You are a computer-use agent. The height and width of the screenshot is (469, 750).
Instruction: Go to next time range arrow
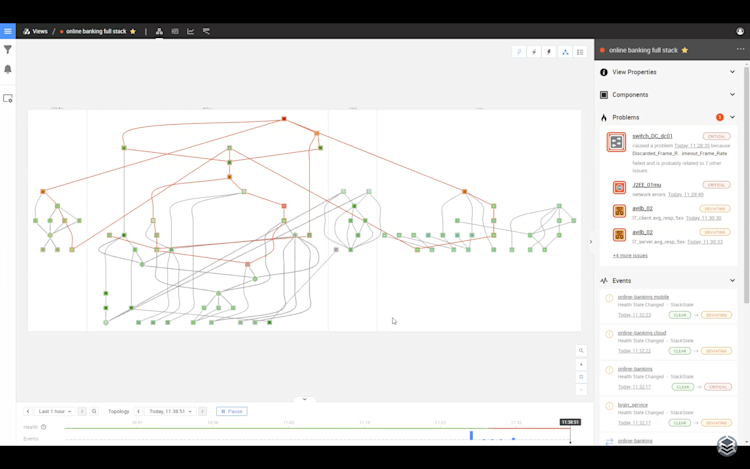tap(82, 411)
